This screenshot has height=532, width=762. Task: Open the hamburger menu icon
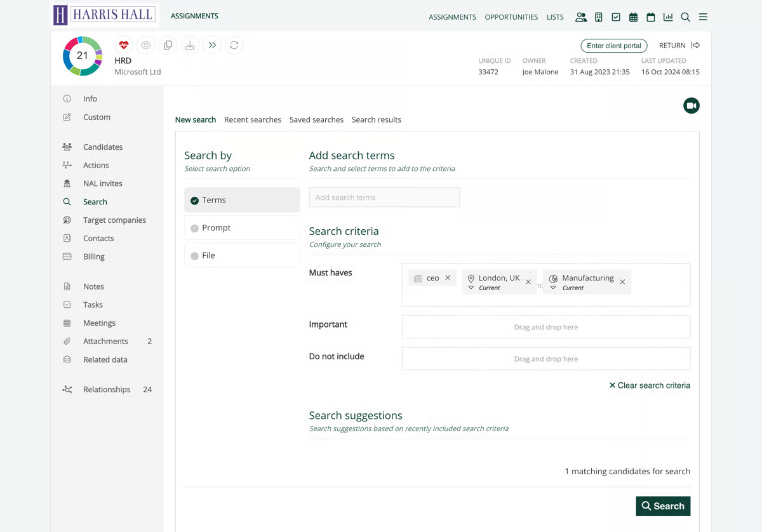point(703,17)
